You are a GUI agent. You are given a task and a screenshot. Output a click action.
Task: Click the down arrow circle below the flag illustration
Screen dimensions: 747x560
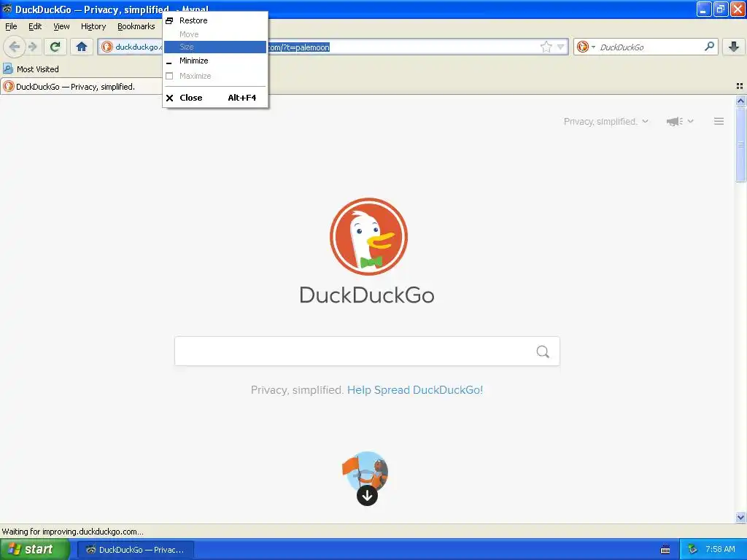click(367, 496)
